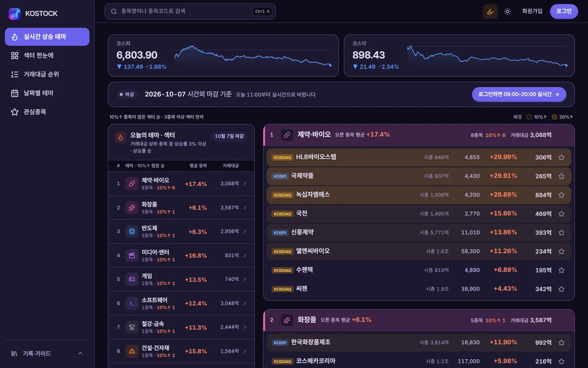Open the 제약·바이오 theme row chevron
This screenshot has height=368, width=588.
click(x=245, y=184)
